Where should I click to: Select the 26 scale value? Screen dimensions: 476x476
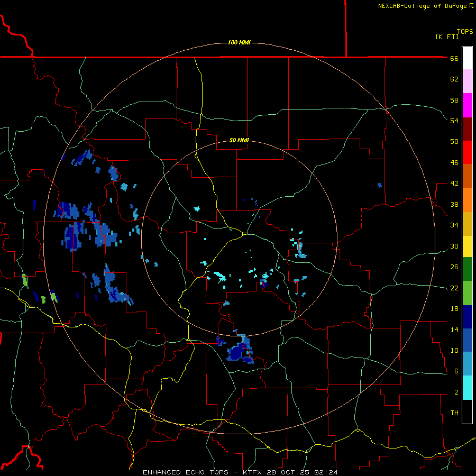(x=454, y=267)
